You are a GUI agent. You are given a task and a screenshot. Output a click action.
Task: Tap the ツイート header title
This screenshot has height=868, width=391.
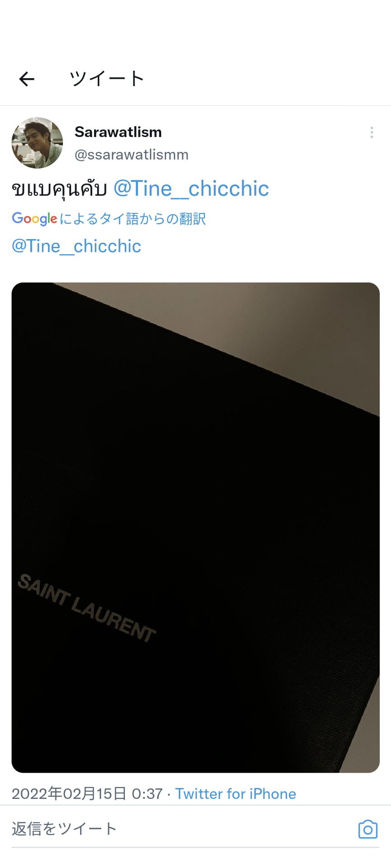[x=107, y=79]
